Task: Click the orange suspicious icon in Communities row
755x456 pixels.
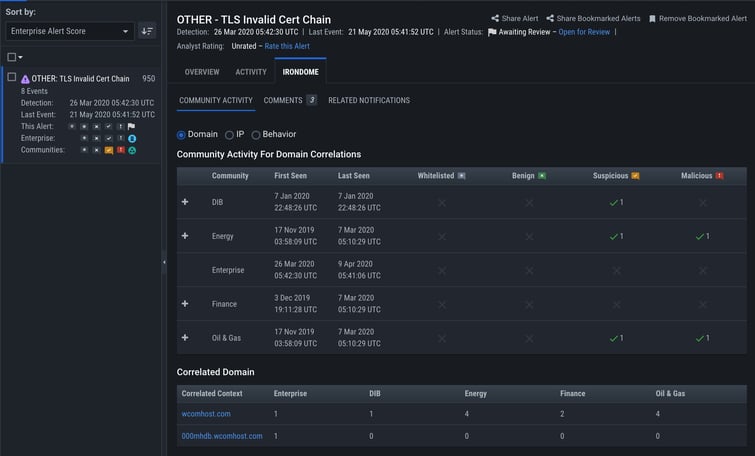Action: pos(109,150)
